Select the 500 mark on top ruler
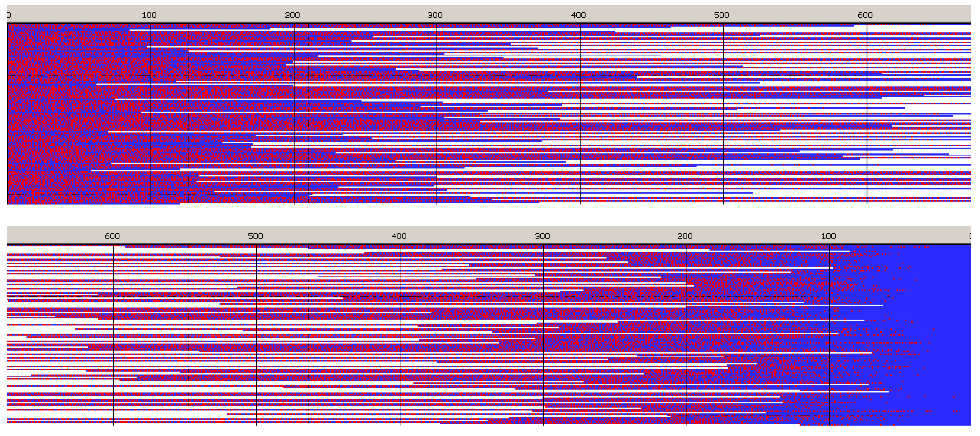Viewport: 980px width, 436px height. [x=721, y=15]
